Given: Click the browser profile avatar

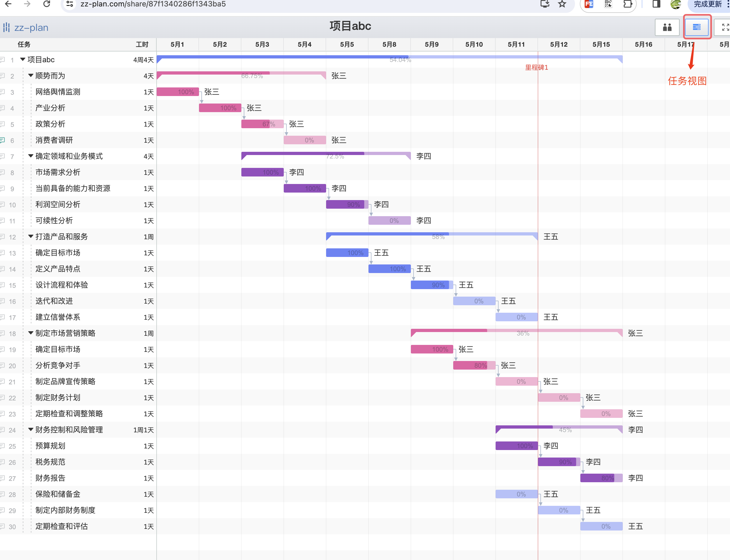Looking at the screenshot, I should (x=676, y=4).
